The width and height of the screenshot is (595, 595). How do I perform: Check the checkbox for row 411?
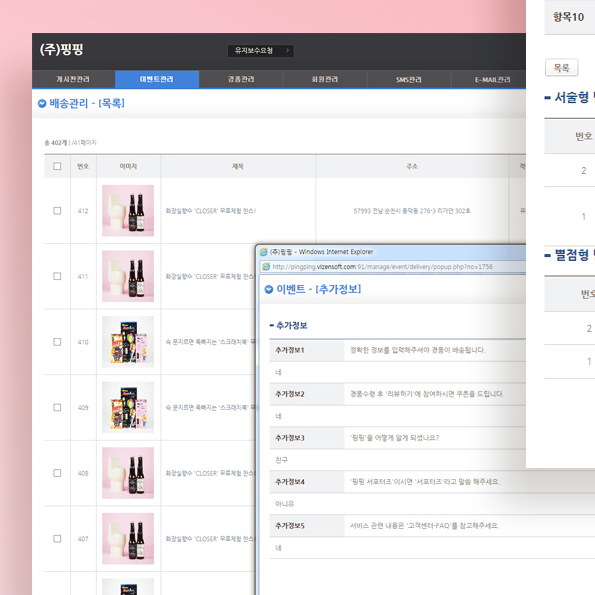(x=57, y=276)
